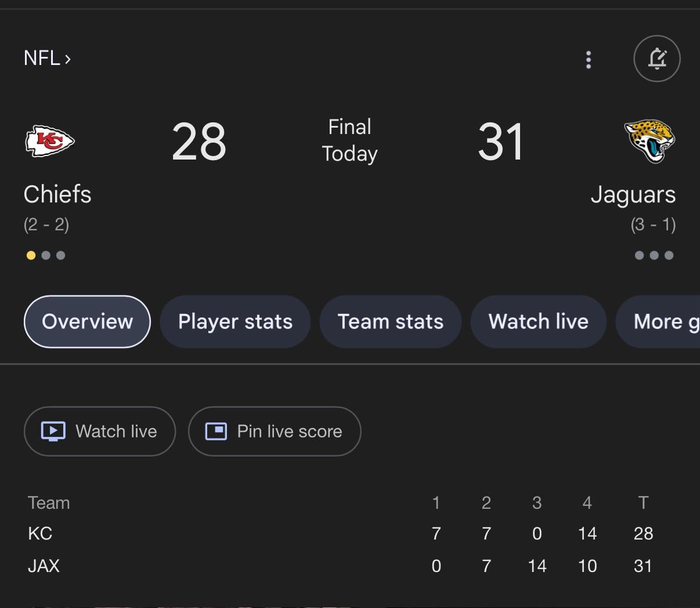Image resolution: width=700 pixels, height=608 pixels.
Task: Click the KC row in quarter scores
Action: (x=40, y=533)
